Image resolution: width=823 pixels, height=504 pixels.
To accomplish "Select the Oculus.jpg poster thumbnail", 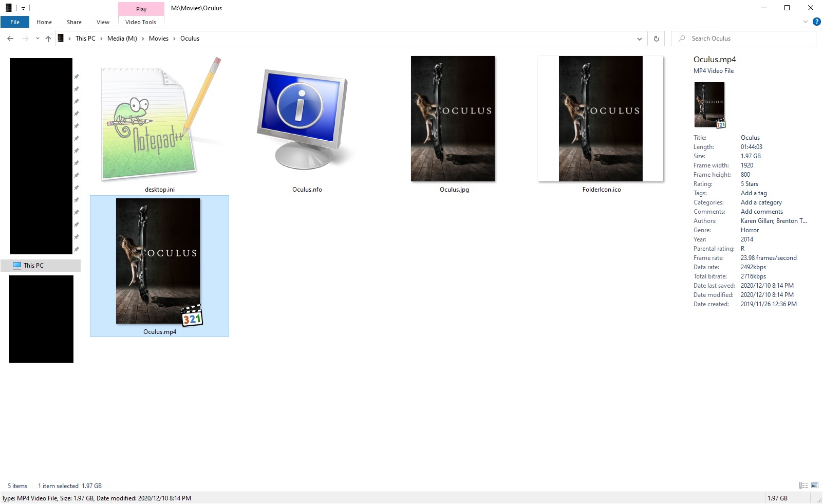I will [x=453, y=118].
